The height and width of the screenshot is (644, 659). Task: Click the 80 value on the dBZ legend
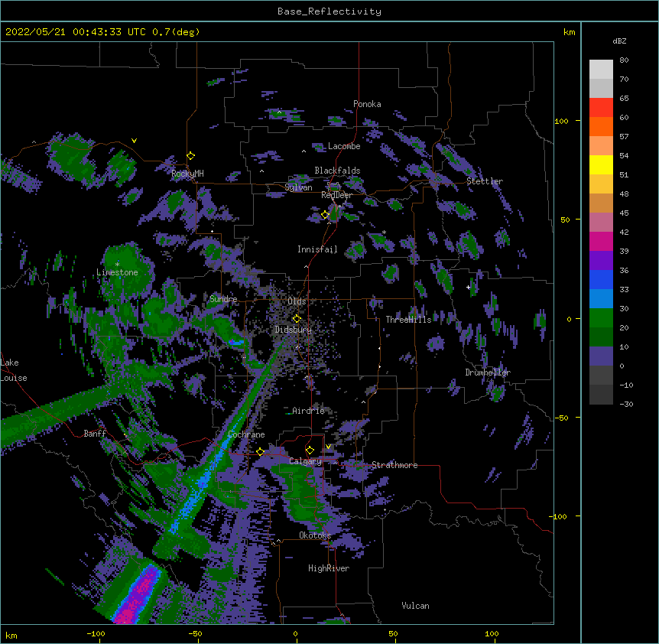[624, 60]
